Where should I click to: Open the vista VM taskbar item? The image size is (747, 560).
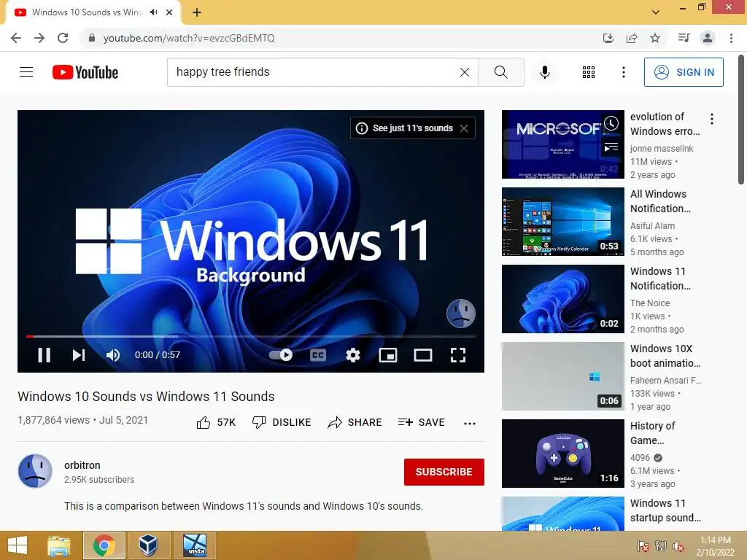(195, 545)
